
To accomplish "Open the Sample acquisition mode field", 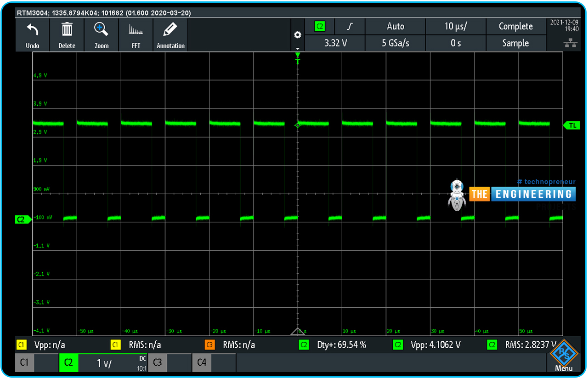I will (515, 43).
